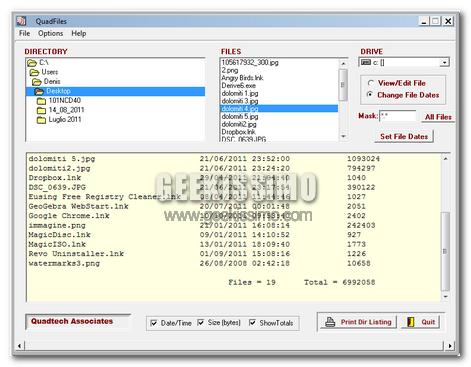
Task: Click the listing pane vertical scrollbar thumb
Action: [445, 251]
